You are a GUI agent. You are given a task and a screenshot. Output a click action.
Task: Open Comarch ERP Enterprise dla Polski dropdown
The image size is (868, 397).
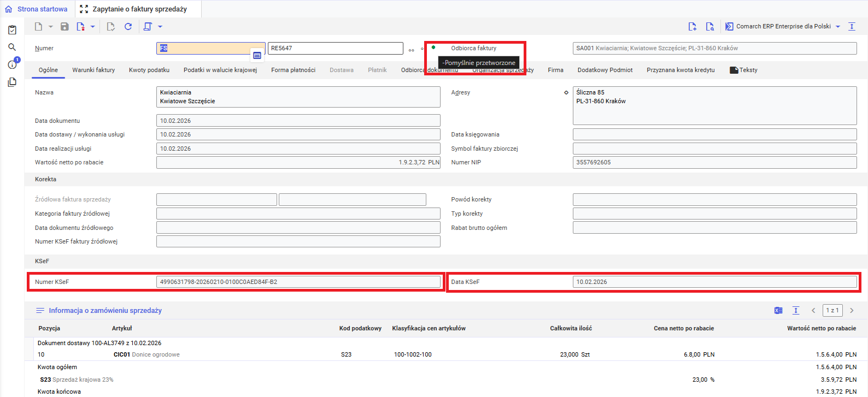point(837,27)
